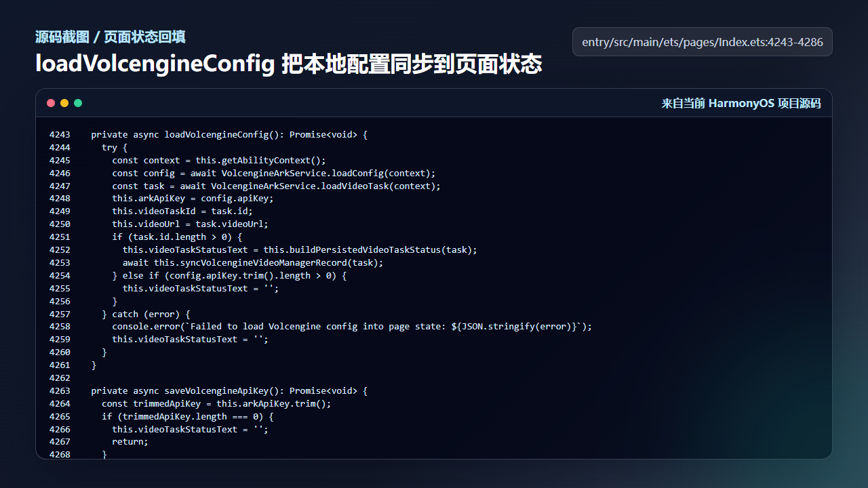
Task: Click the green dot in code window header
Action: point(78,103)
